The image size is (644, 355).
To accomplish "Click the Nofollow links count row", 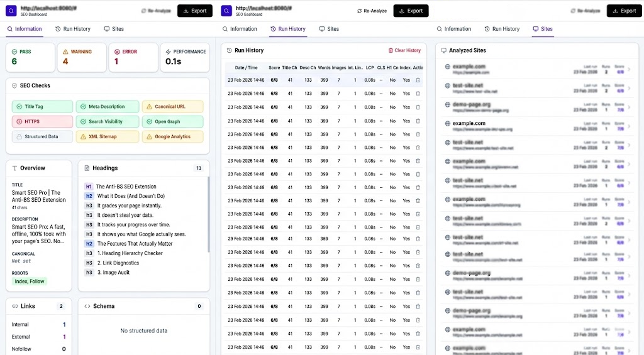I will (38, 349).
